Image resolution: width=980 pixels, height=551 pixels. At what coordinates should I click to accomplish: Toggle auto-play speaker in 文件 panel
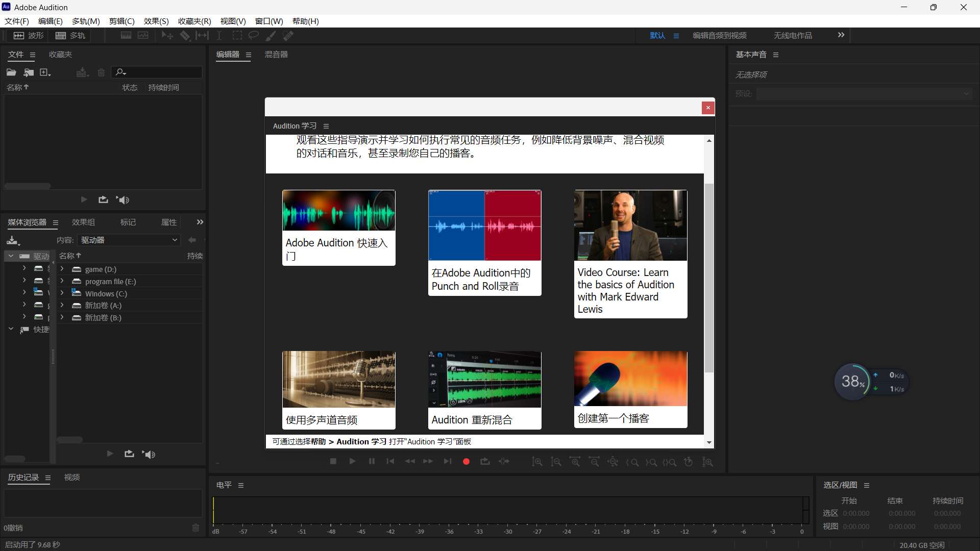pyautogui.click(x=122, y=199)
